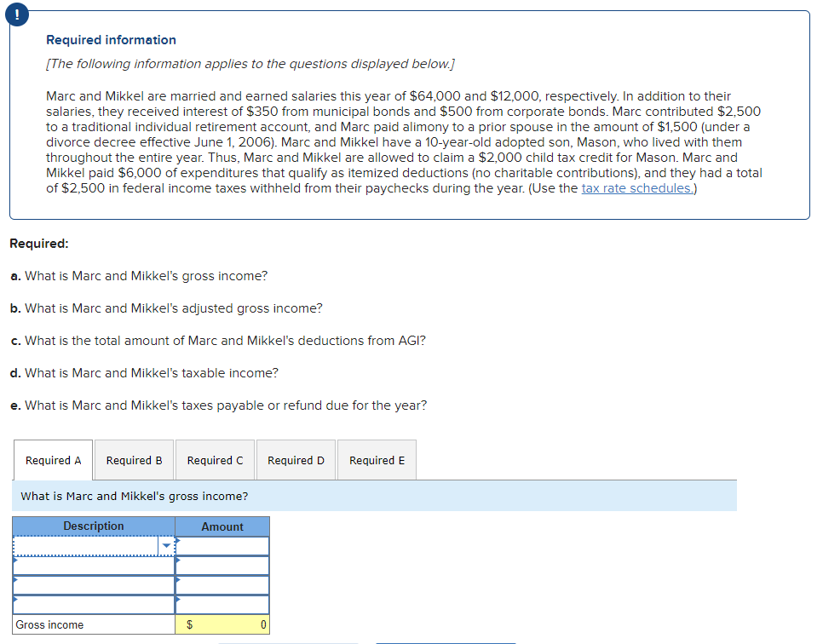Click the third Description row cell
Screen dimensions: 823x644
94,584
